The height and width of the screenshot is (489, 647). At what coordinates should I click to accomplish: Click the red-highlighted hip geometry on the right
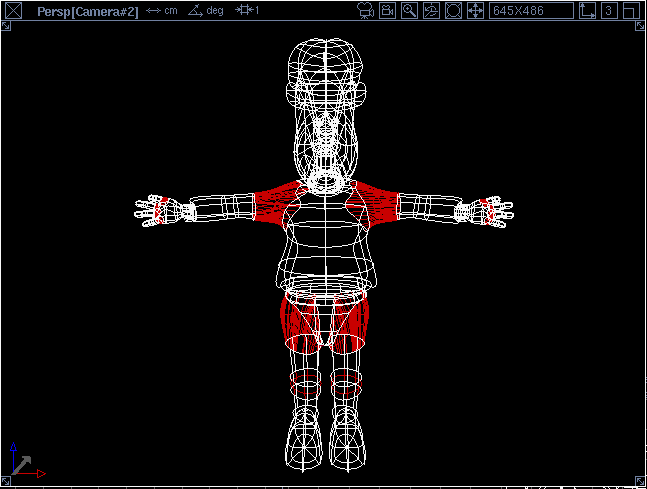[350, 323]
